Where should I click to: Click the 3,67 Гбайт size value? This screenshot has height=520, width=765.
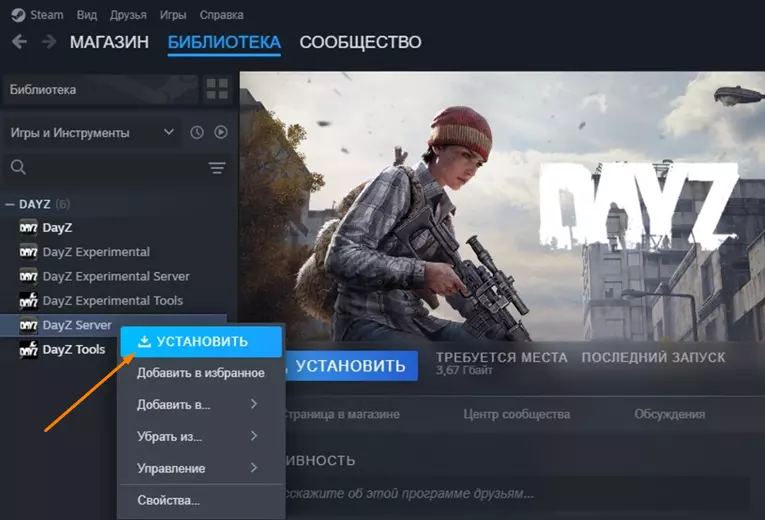[464, 371]
